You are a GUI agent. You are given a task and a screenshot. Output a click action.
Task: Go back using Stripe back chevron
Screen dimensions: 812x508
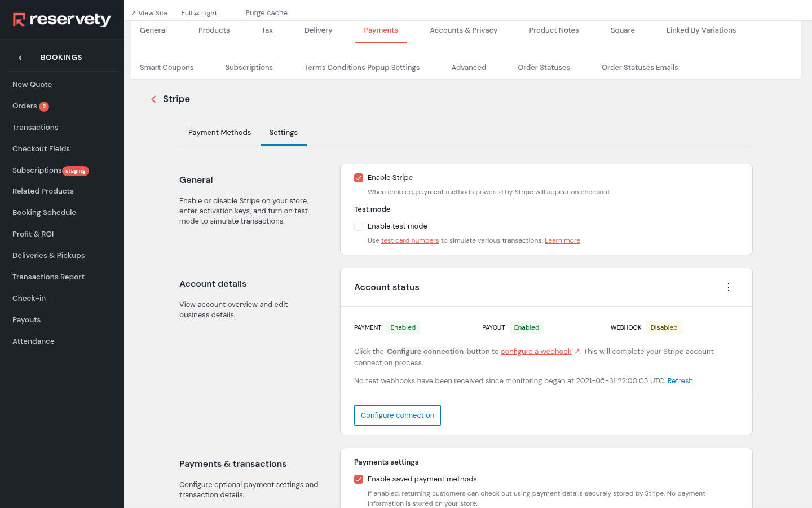pyautogui.click(x=153, y=99)
